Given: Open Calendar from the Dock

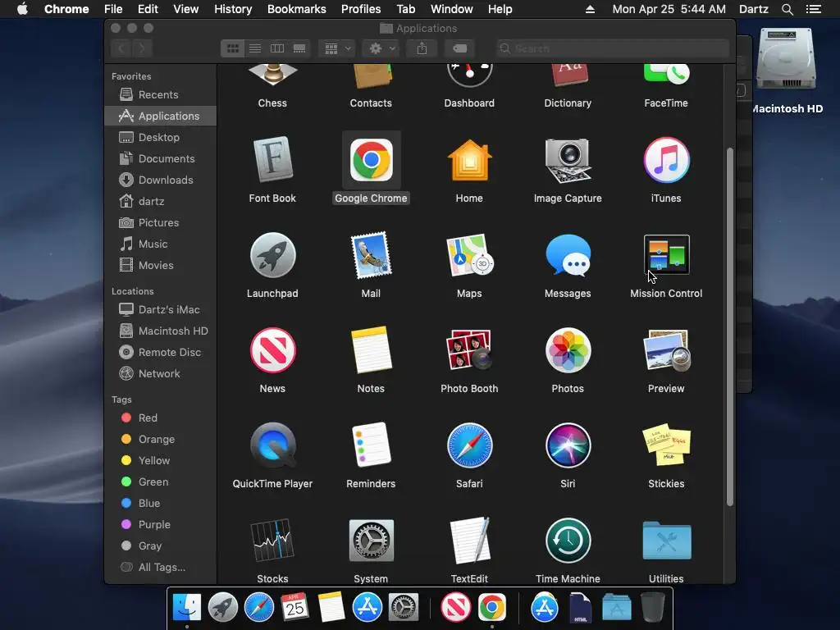Looking at the screenshot, I should (294, 607).
